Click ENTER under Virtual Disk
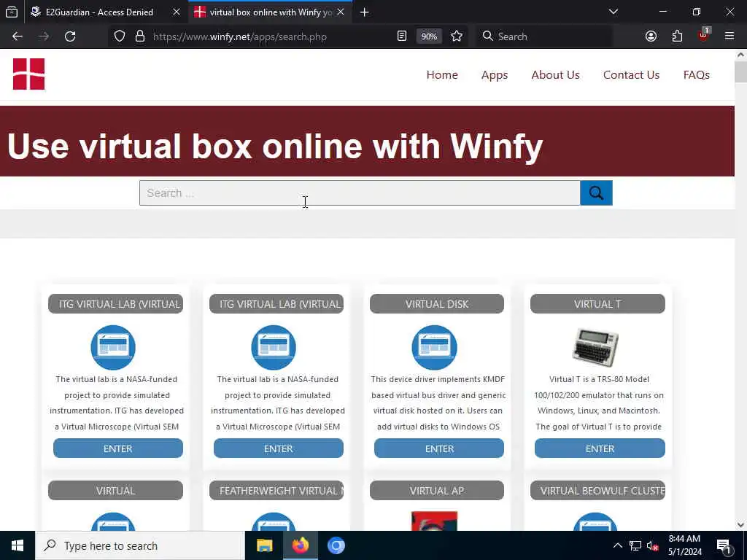 tap(438, 448)
